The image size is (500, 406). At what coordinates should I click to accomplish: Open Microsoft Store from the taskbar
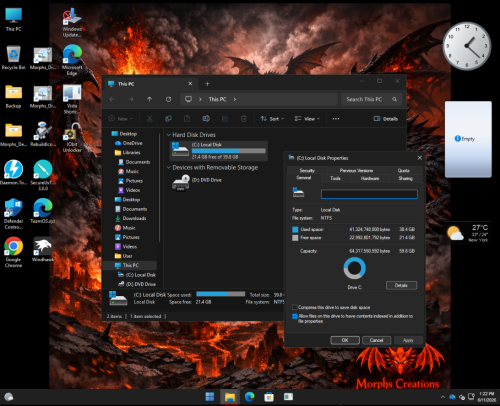point(269,397)
